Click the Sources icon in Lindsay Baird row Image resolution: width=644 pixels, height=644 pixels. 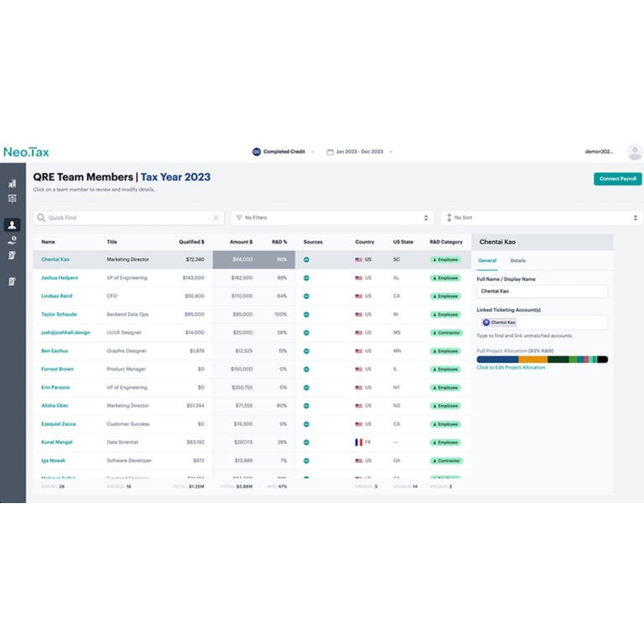(x=306, y=296)
